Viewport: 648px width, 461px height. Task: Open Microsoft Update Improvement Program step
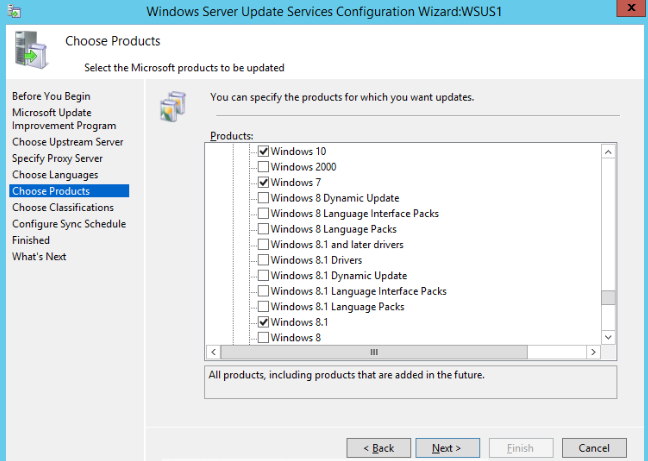pyautogui.click(x=64, y=119)
